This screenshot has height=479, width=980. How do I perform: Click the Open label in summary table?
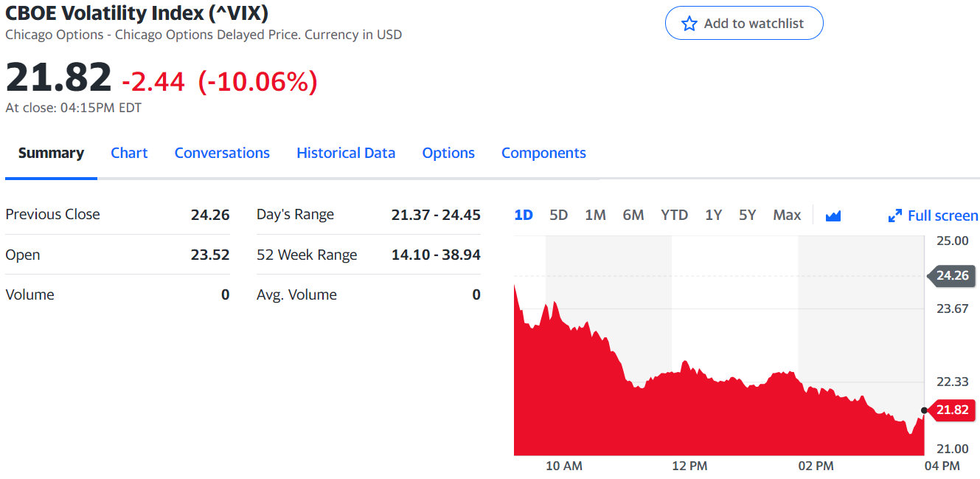coord(23,255)
